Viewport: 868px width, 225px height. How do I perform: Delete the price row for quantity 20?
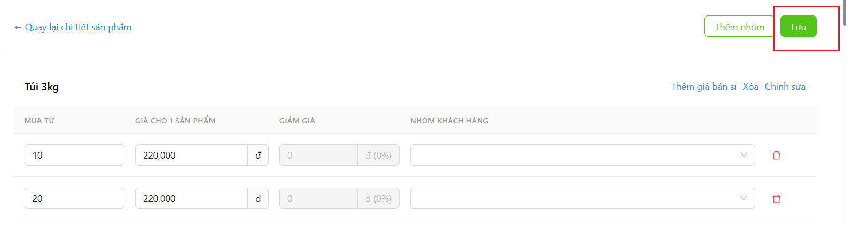(777, 199)
